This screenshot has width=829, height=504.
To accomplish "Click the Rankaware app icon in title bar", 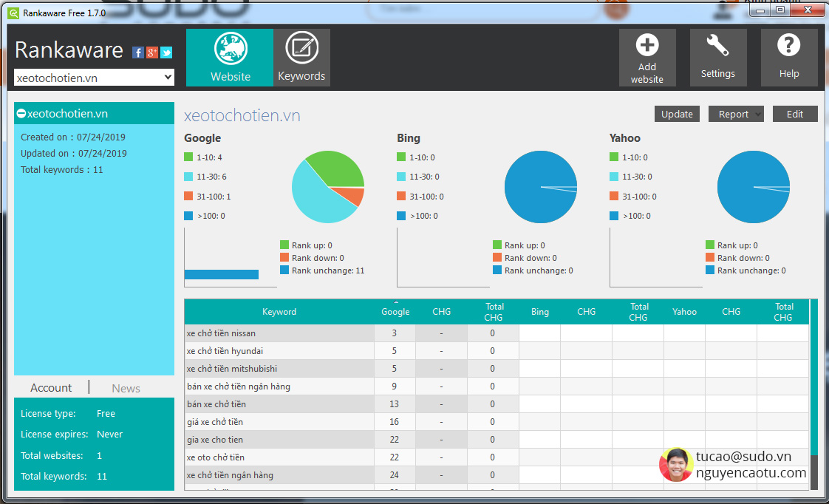I will pyautogui.click(x=13, y=13).
